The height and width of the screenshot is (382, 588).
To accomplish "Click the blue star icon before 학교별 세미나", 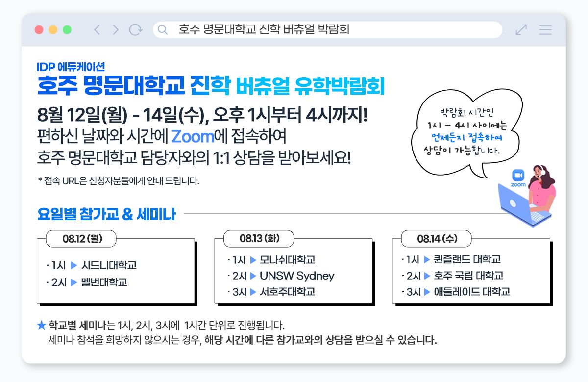I will pyautogui.click(x=42, y=325).
